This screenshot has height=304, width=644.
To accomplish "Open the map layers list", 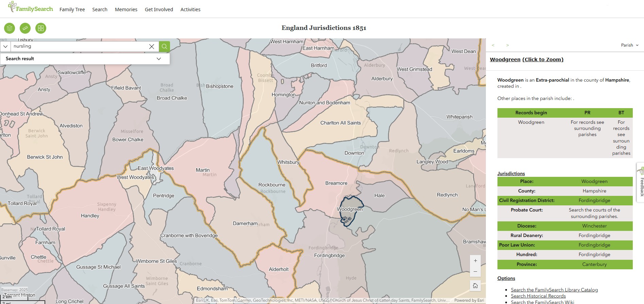I will coord(10,28).
